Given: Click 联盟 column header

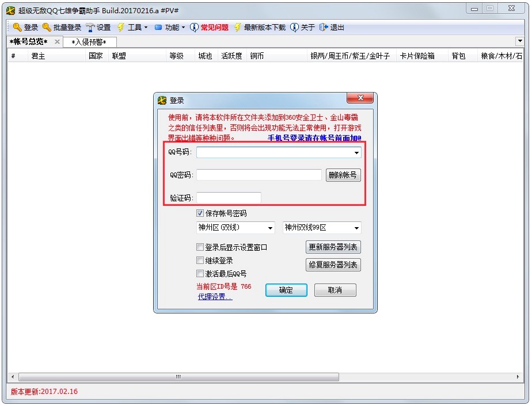Looking at the screenshot, I should [137, 56].
